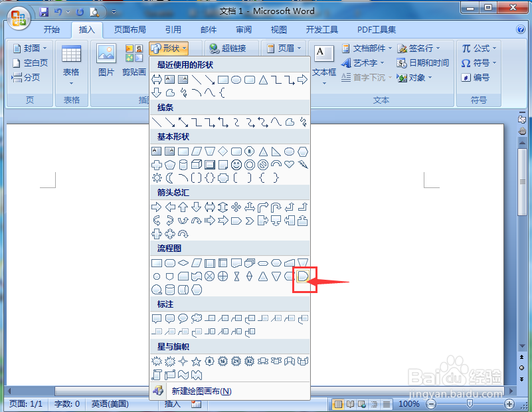Open the Text Box (文本框) dropdown

(324, 65)
